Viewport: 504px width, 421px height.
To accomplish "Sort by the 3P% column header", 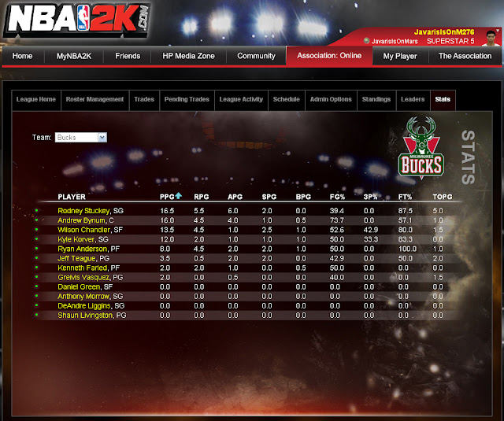I will click(370, 197).
